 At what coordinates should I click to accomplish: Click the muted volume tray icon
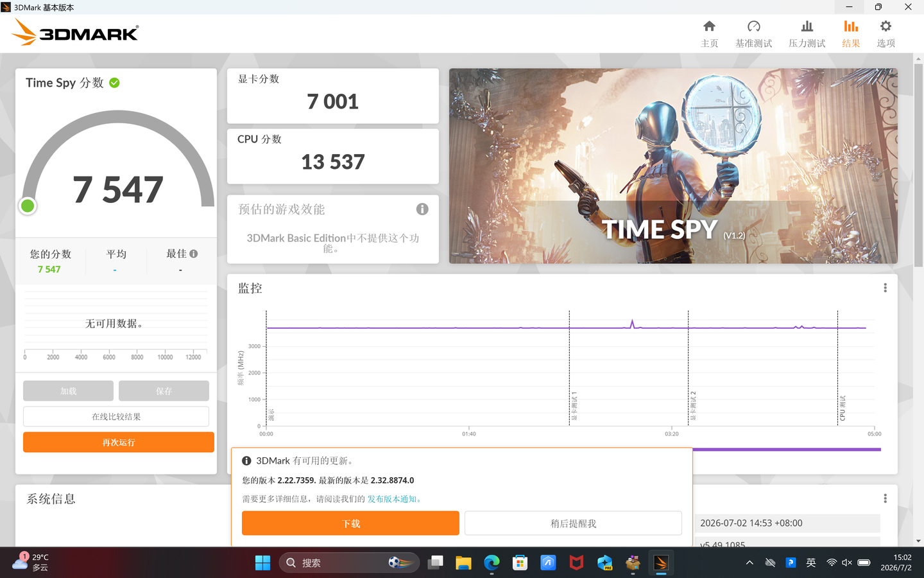[847, 563]
